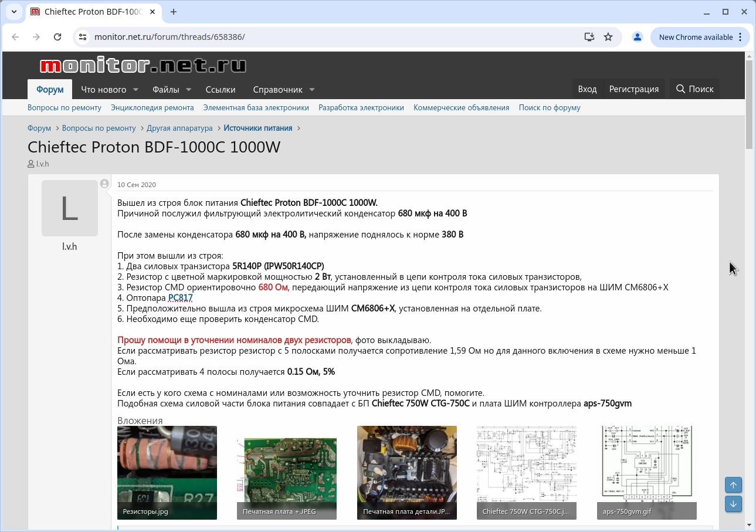This screenshot has height=532, width=756.
Task: Maximize the Chrome window
Action: coord(726,12)
